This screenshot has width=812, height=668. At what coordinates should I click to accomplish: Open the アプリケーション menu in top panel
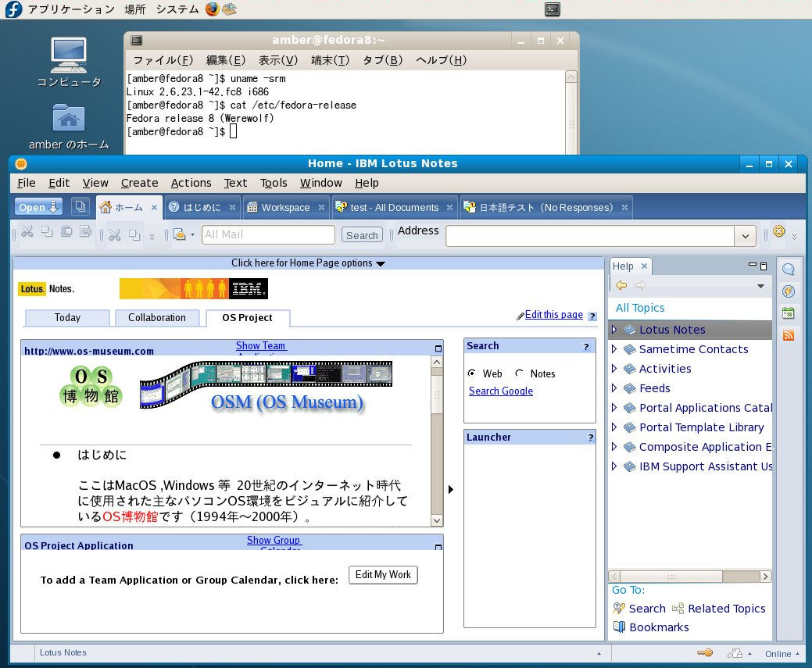tap(71, 9)
